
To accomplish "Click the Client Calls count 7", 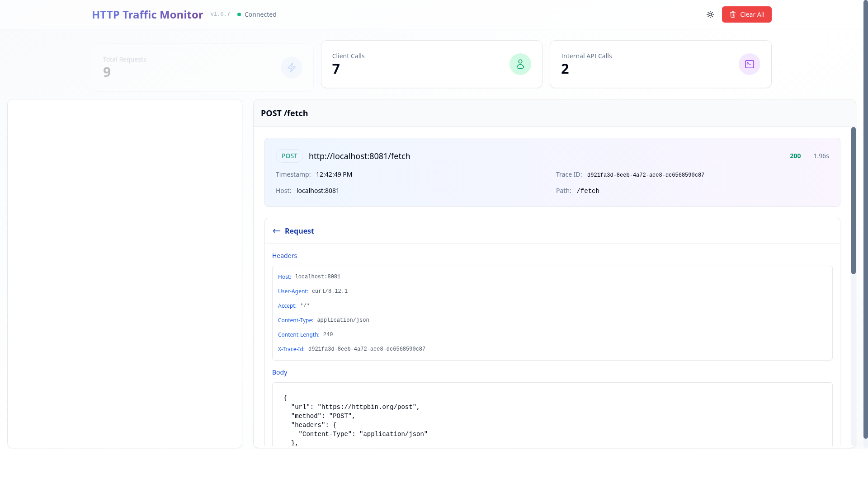I will pyautogui.click(x=336, y=69).
